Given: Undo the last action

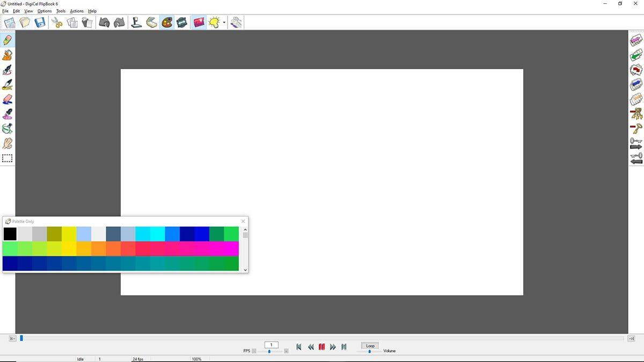Looking at the screenshot, I should pyautogui.click(x=104, y=22).
